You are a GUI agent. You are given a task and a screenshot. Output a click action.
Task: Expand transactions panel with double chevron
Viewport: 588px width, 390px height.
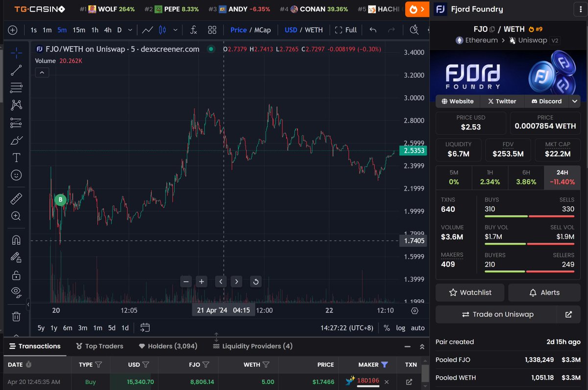click(x=422, y=346)
